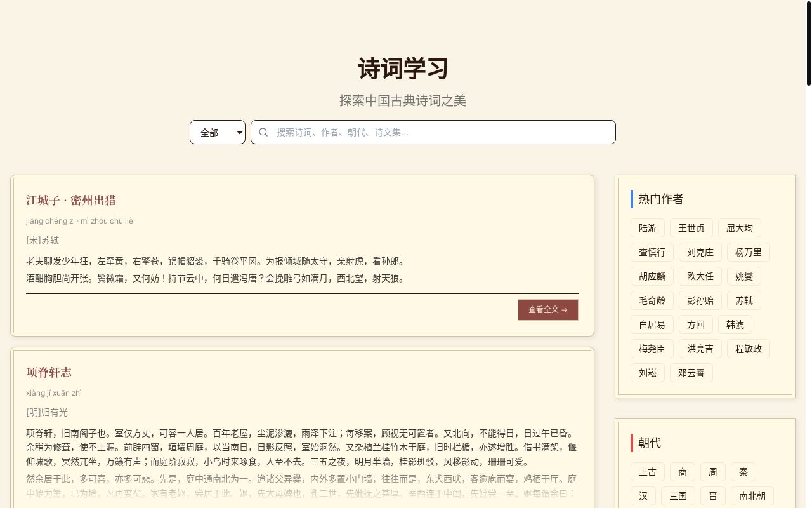Click the 诗词学习 page title
The width and height of the screenshot is (812, 508).
pos(402,69)
